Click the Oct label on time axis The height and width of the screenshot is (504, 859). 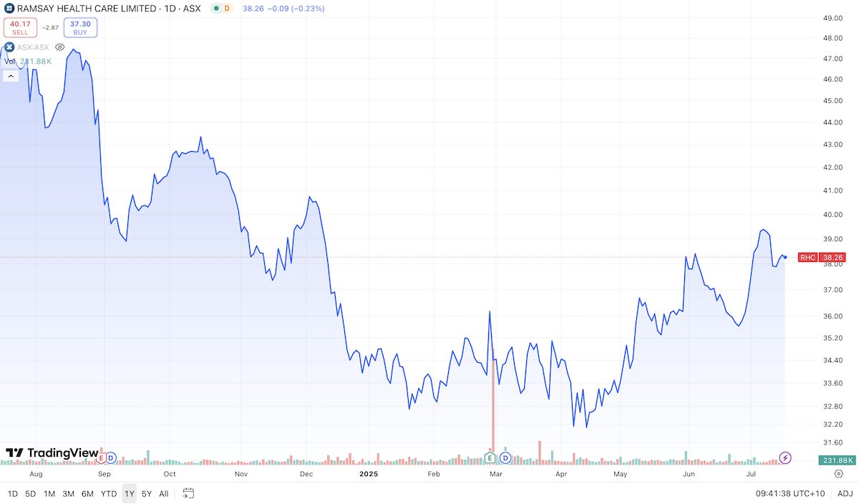click(170, 474)
